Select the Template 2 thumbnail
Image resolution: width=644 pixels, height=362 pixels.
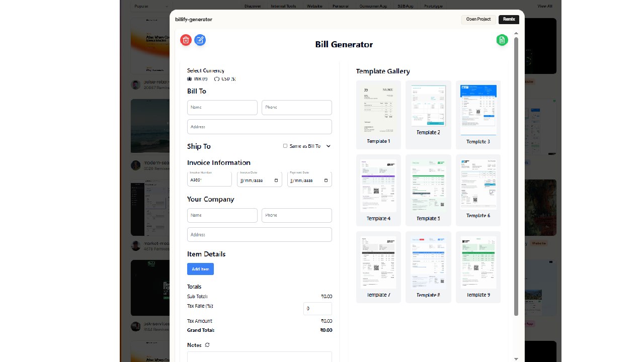pos(428,115)
